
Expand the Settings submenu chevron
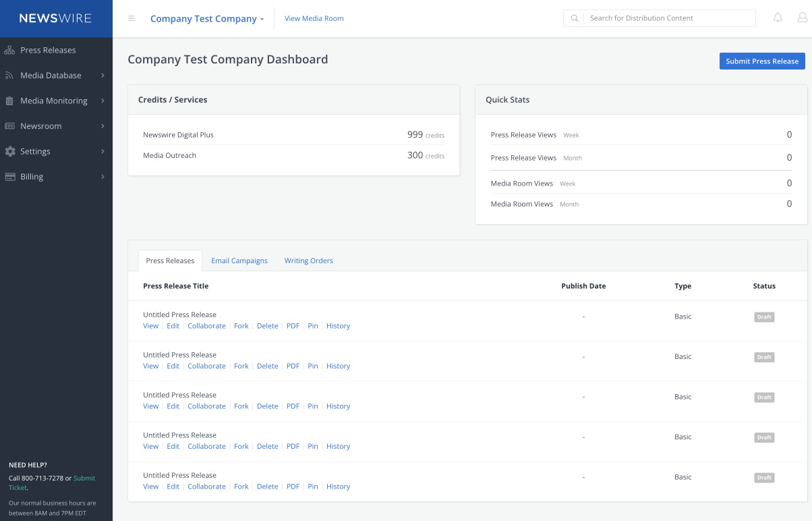[103, 151]
